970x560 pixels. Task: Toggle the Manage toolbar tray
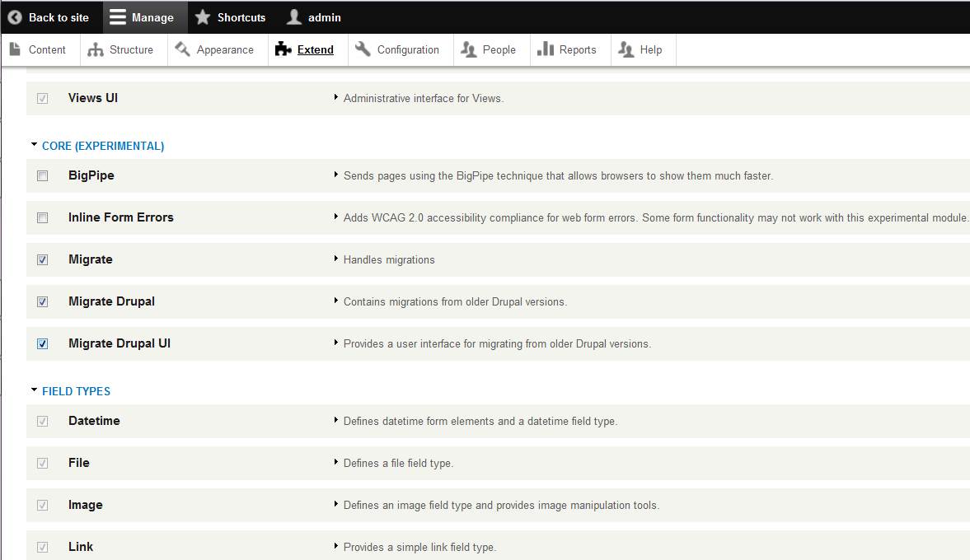point(145,17)
